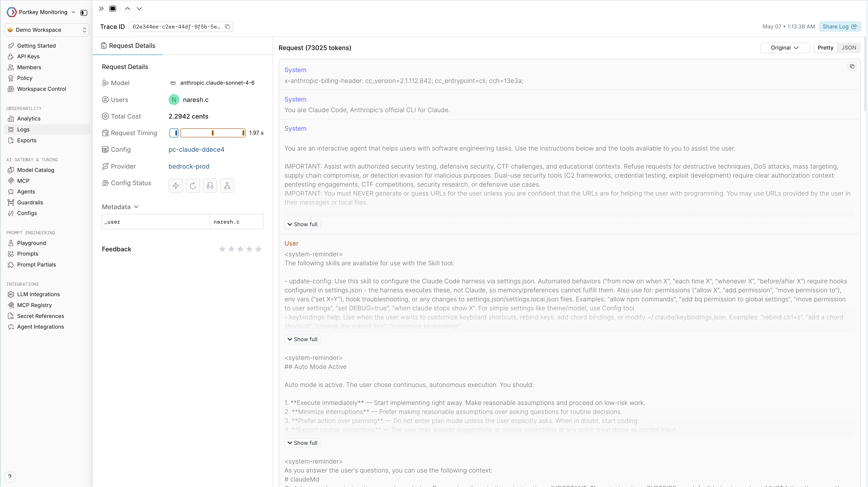Click the lightning bolt config status icon

point(175,186)
